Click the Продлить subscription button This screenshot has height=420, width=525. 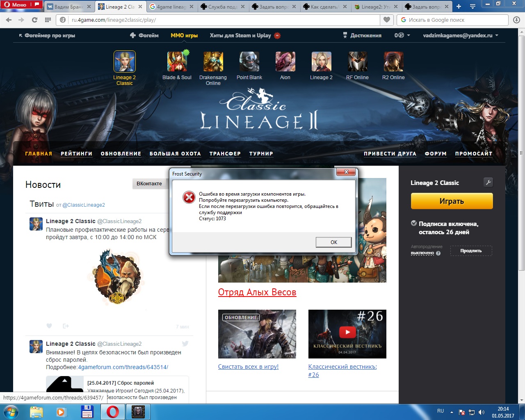coord(471,251)
